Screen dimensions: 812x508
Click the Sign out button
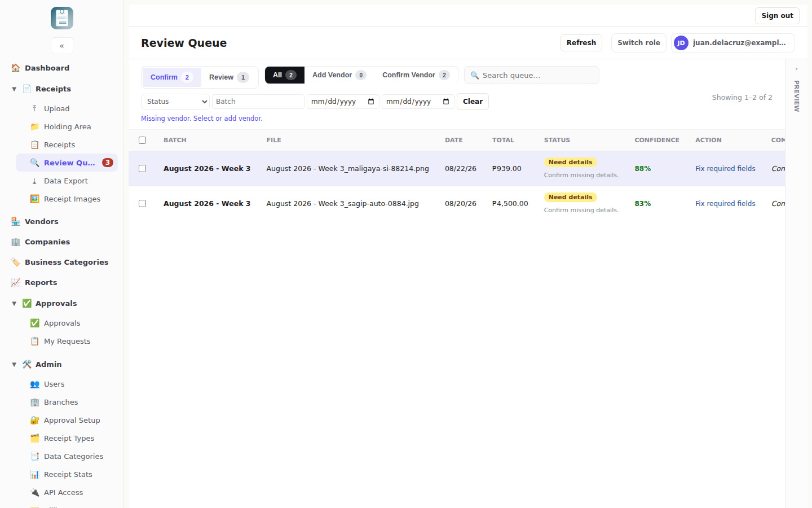[x=777, y=16]
